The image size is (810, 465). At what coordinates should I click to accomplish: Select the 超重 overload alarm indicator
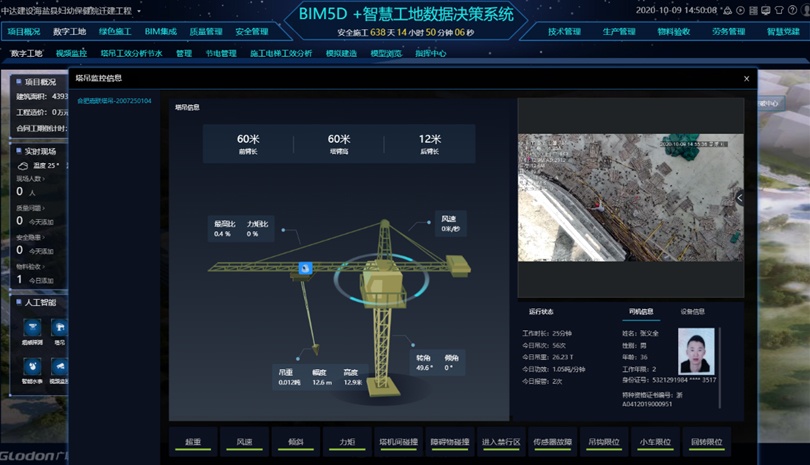(194, 441)
